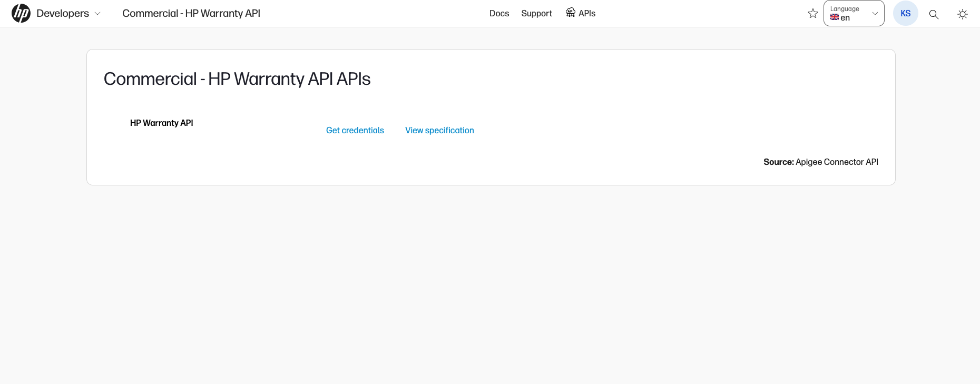
Task: Toggle the light/dark theme sun icon
Action: coord(962,14)
